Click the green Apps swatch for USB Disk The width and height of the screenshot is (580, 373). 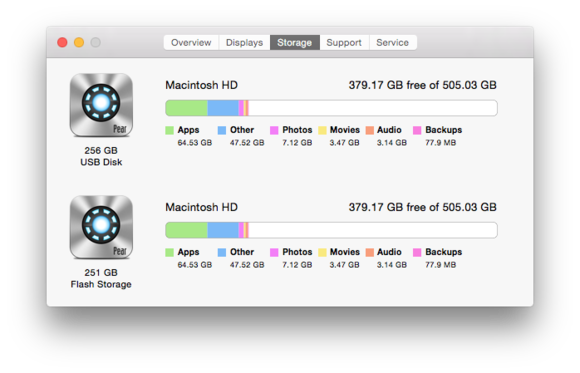coord(169,130)
